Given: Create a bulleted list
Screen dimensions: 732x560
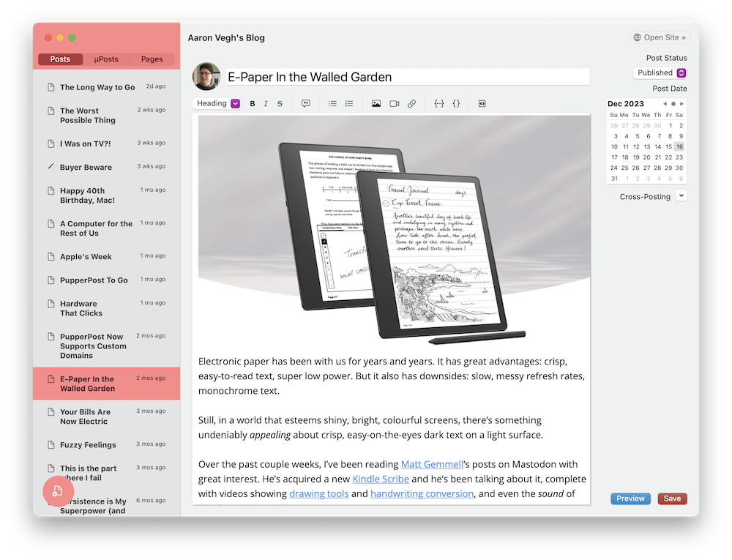Looking at the screenshot, I should [x=335, y=103].
